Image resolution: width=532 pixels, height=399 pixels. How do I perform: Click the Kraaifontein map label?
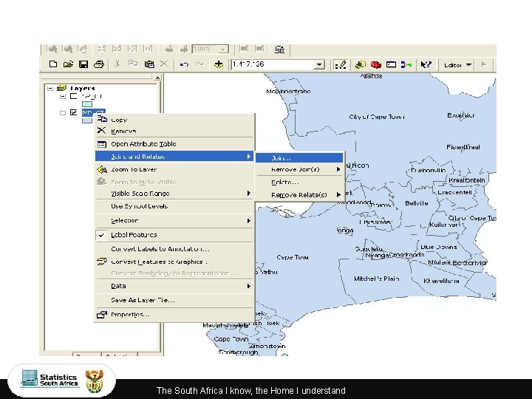click(x=466, y=180)
